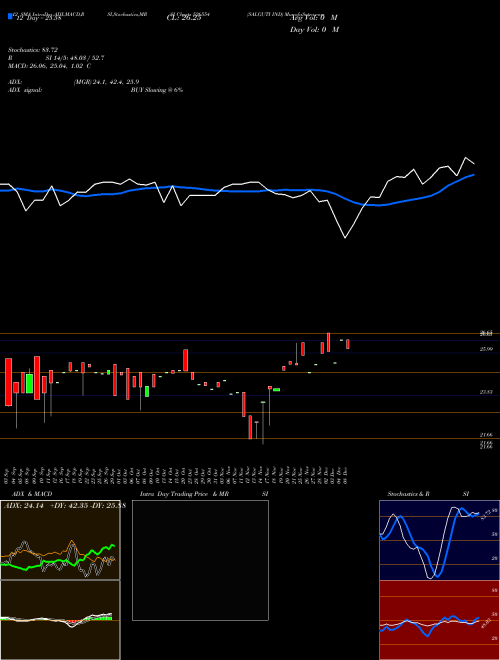
Task: Open the blue Stochastics chart panel
Action: click(439, 540)
